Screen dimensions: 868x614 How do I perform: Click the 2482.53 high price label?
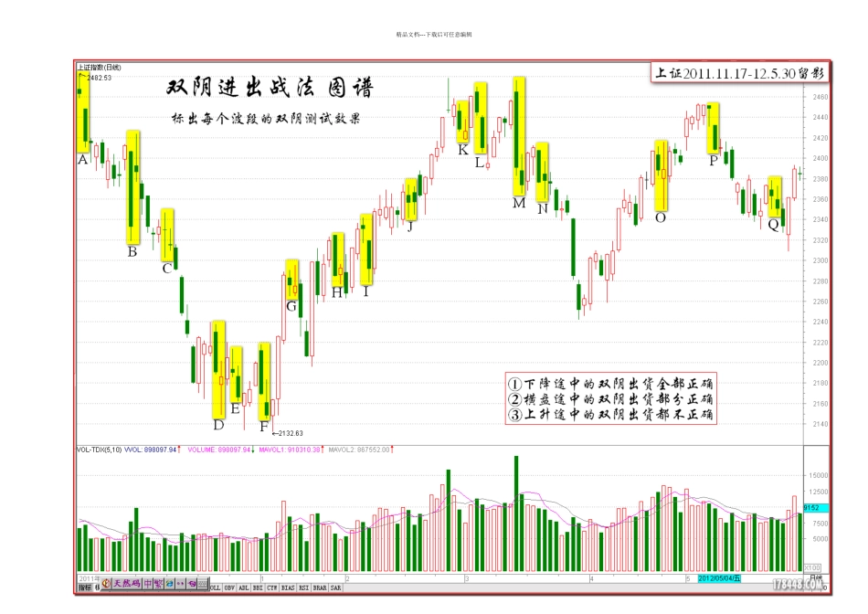tap(99, 78)
